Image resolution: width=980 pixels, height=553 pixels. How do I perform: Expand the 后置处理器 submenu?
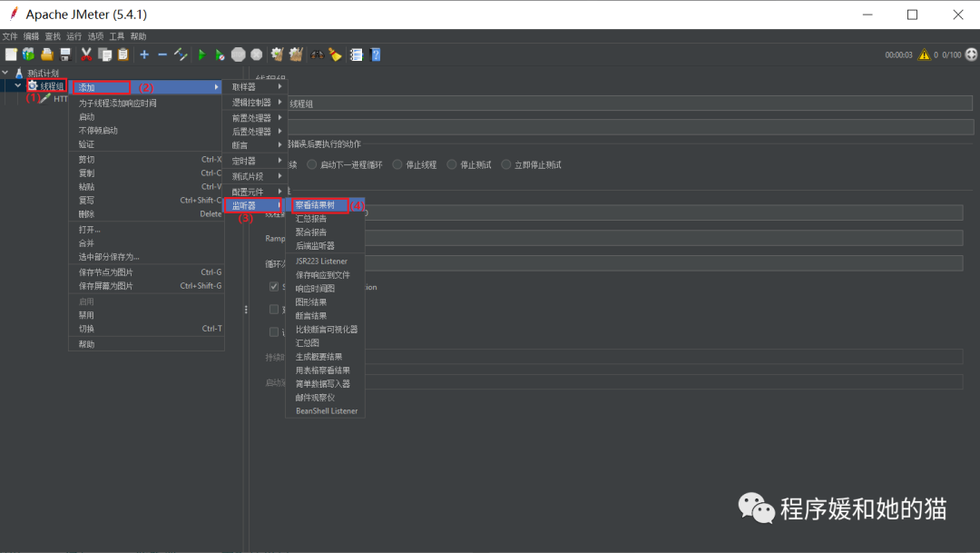pyautogui.click(x=255, y=132)
